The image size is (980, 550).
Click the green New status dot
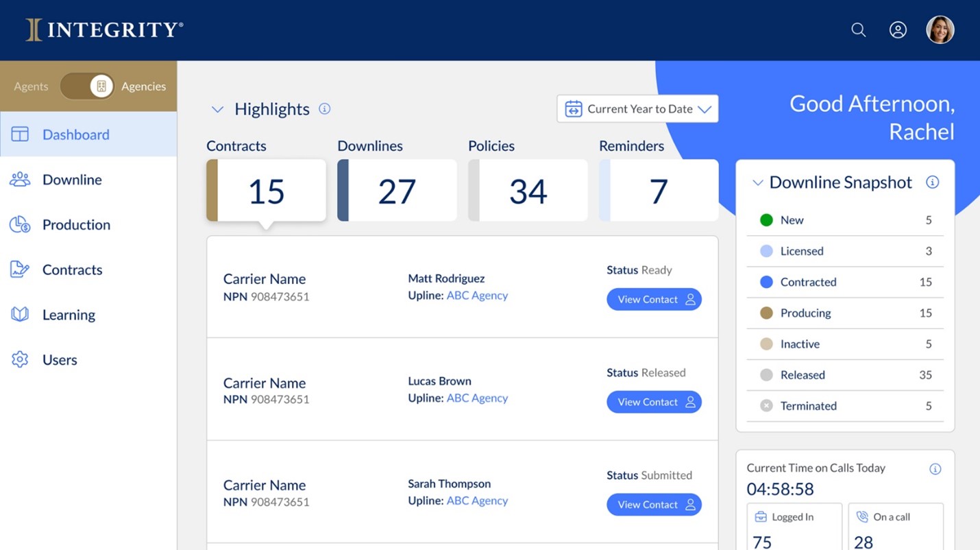coord(767,220)
